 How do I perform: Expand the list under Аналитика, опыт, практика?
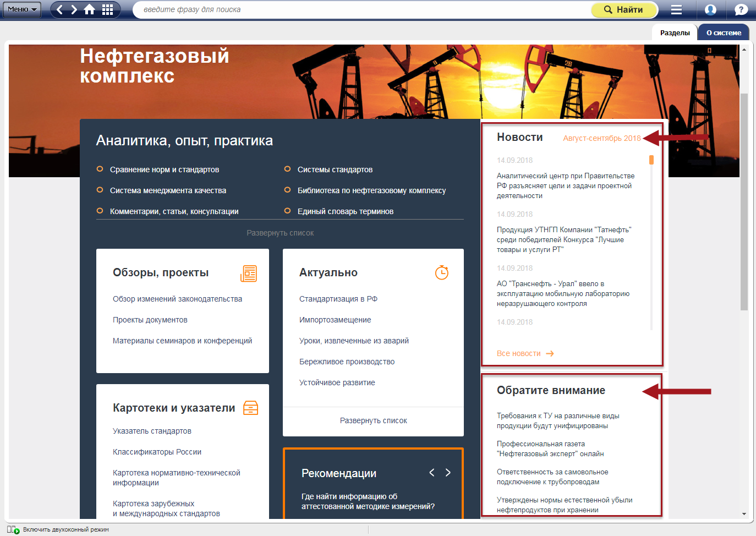click(x=280, y=233)
